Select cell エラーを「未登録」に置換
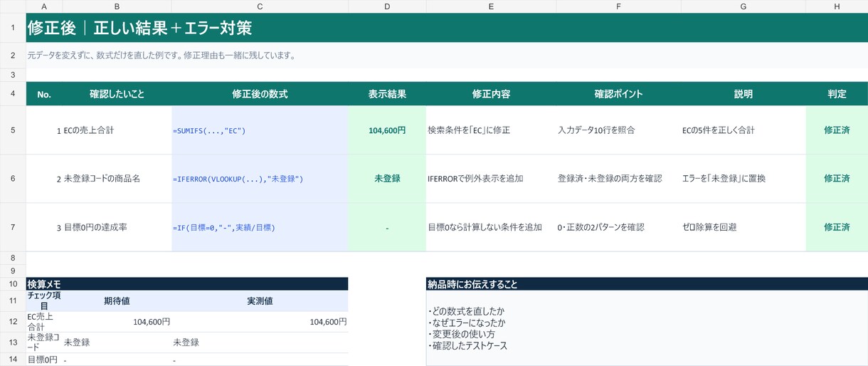 click(x=743, y=179)
